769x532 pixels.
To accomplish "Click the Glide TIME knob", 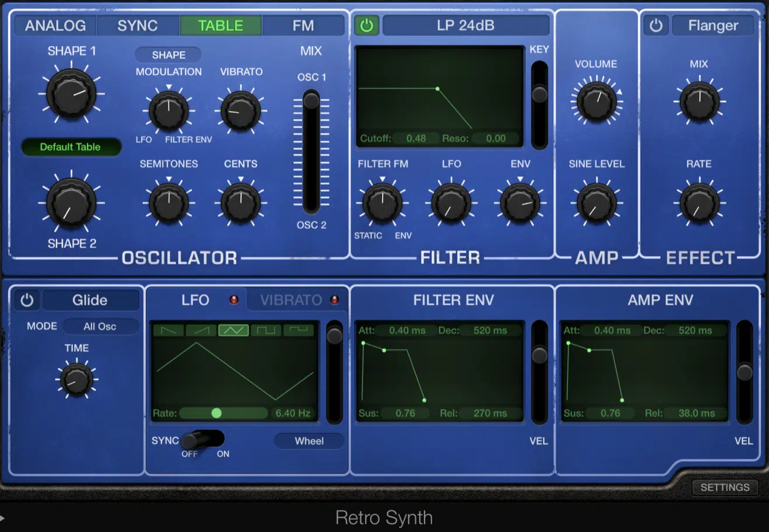I will coord(76,379).
